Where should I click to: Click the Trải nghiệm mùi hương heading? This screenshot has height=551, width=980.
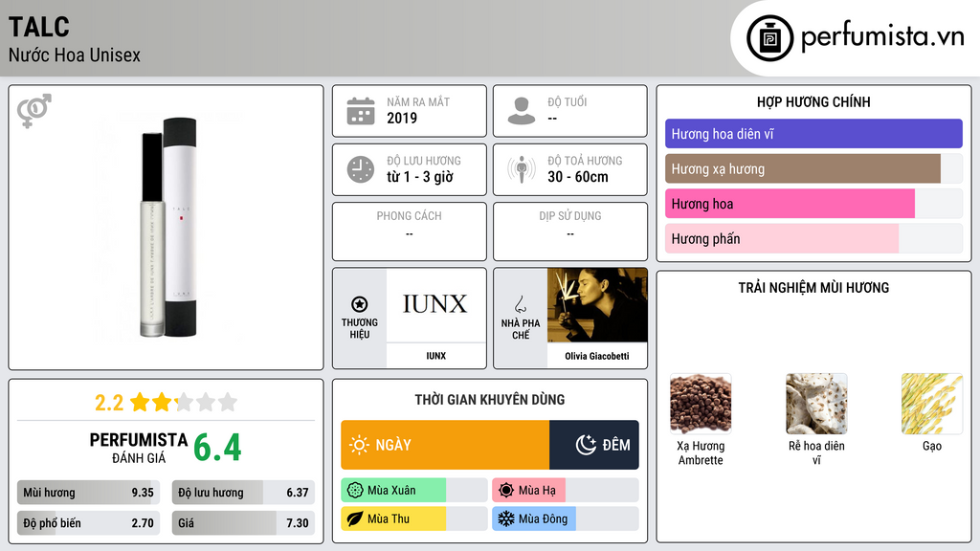(x=813, y=287)
